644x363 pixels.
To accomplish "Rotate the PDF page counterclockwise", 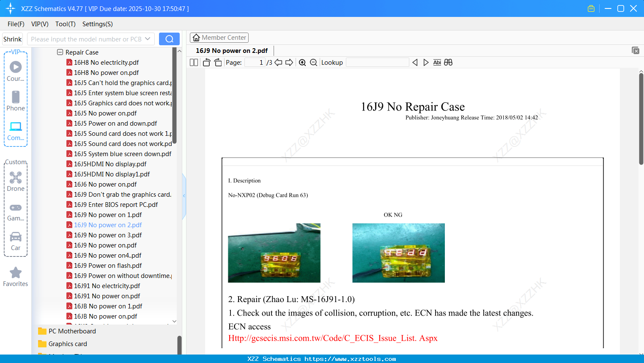I will coord(207,63).
